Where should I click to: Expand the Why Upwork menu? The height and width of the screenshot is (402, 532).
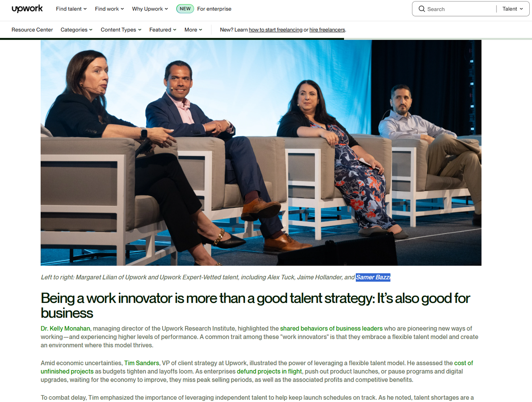[150, 9]
